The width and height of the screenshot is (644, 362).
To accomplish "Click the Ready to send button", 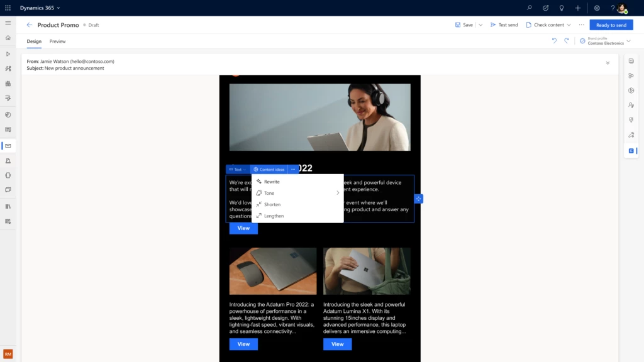I will pos(611,25).
